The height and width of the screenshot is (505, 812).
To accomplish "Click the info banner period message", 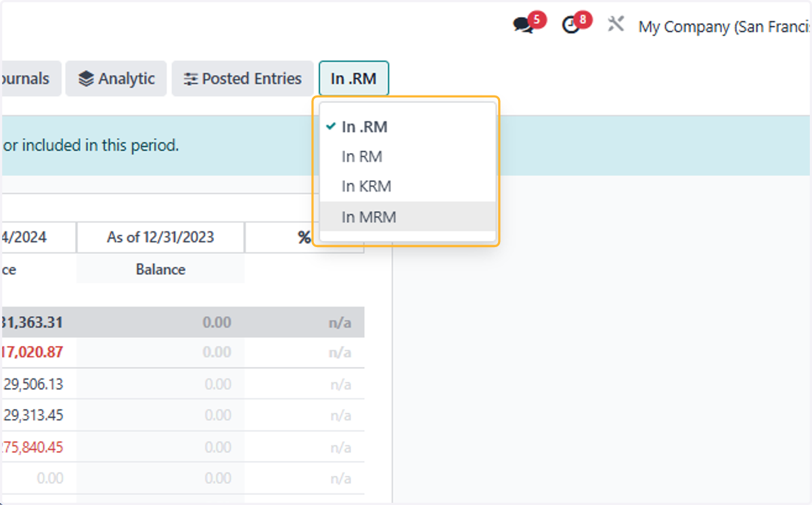I will click(91, 146).
